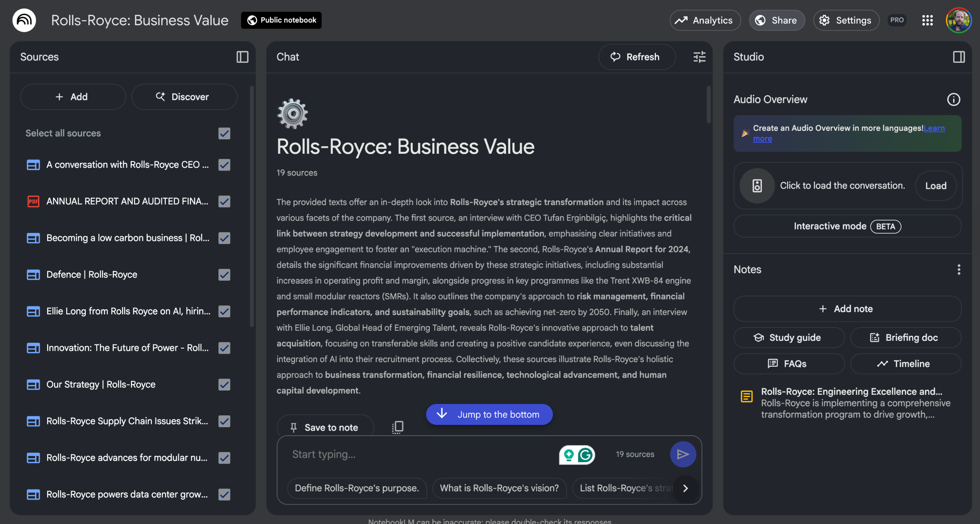
Task: Click the Audio Overview info icon
Action: (953, 99)
